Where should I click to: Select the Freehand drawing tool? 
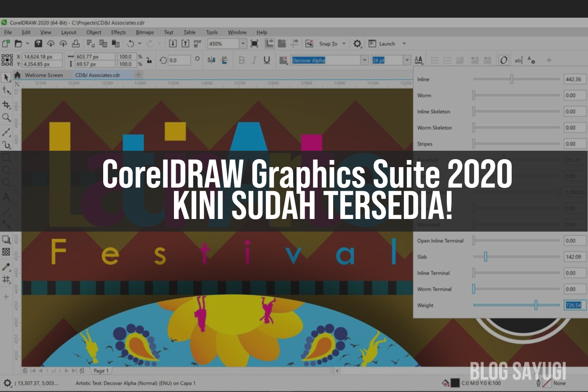click(x=6, y=132)
